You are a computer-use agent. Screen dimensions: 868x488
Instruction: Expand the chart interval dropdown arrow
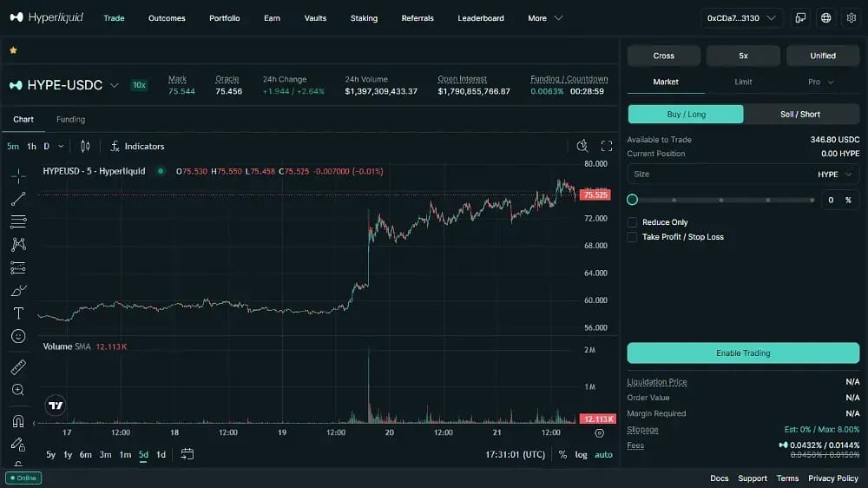pos(61,146)
